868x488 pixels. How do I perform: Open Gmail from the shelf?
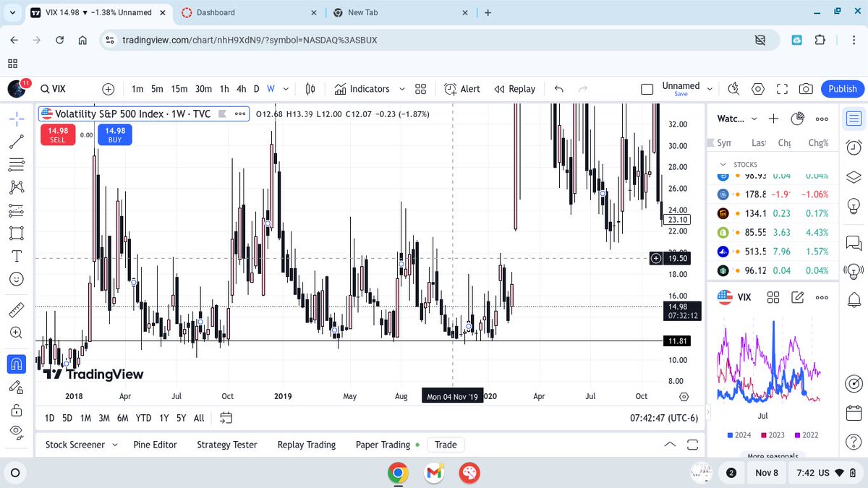[x=433, y=474]
